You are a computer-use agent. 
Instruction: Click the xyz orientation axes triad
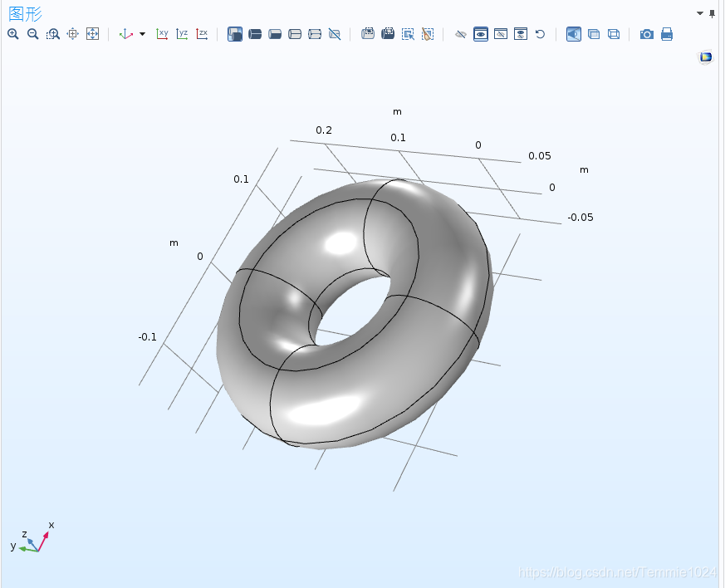coord(32,538)
